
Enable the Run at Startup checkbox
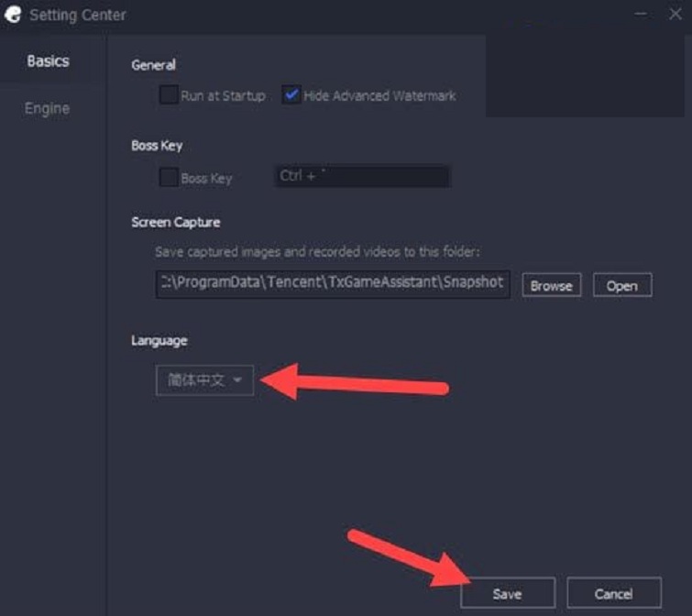(168, 95)
